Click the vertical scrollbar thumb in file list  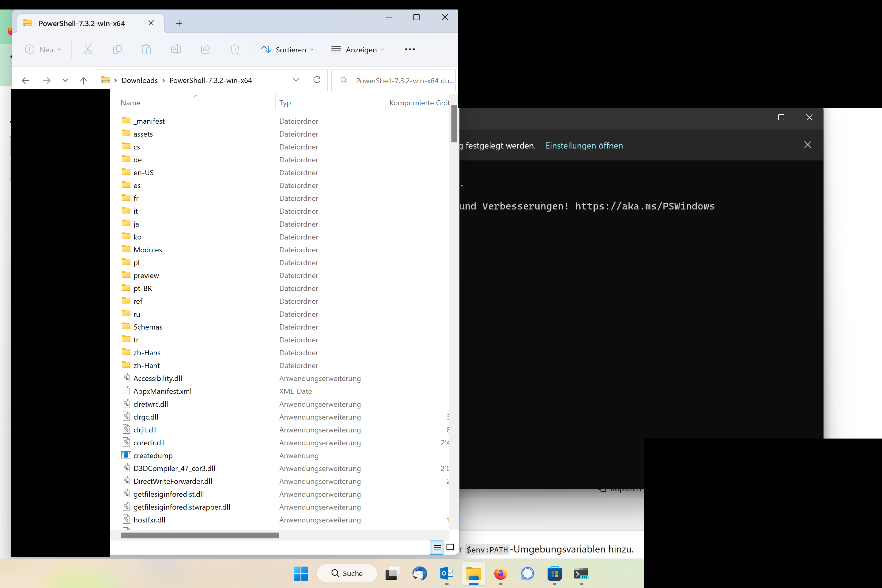click(x=454, y=124)
